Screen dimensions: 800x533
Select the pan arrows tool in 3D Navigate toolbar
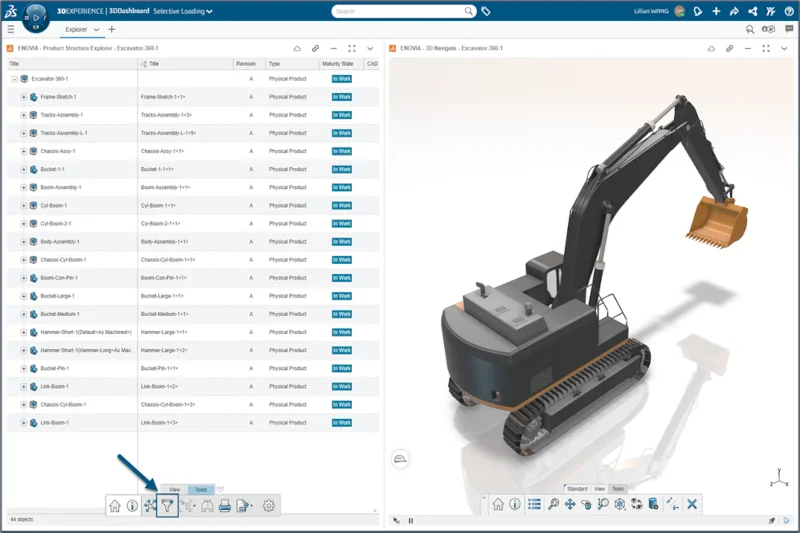[x=570, y=504]
